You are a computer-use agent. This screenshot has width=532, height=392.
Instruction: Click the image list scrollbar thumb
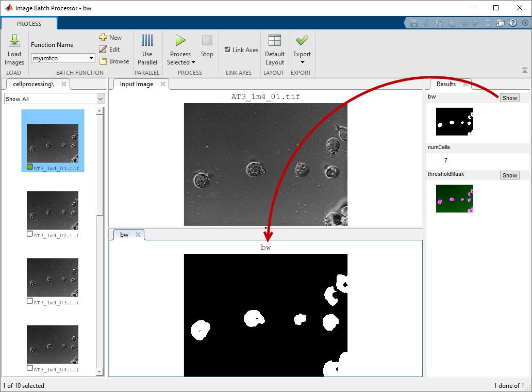pos(99,165)
